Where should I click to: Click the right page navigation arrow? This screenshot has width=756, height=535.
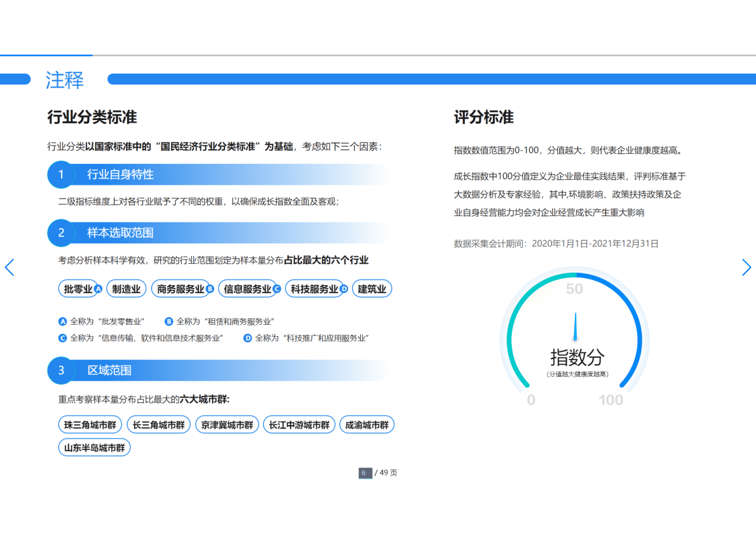(746, 267)
